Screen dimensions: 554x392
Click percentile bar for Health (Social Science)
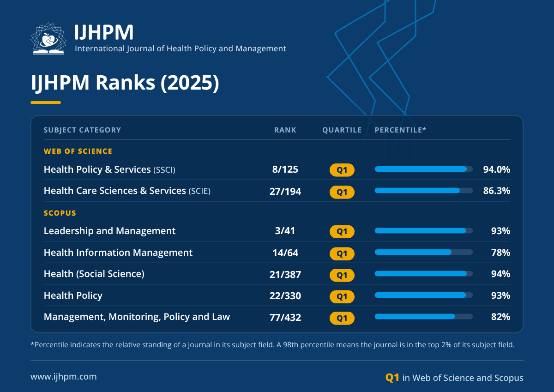(x=424, y=273)
